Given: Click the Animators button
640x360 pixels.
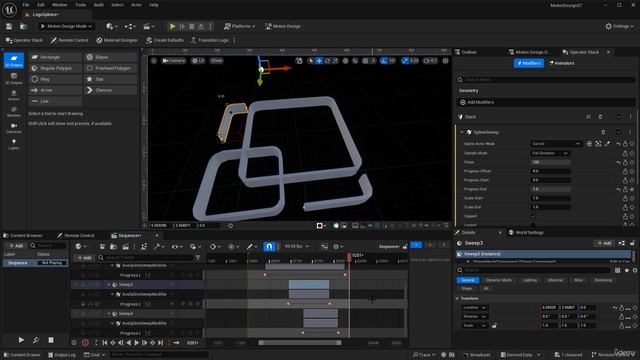Looking at the screenshot, I should click(x=562, y=63).
